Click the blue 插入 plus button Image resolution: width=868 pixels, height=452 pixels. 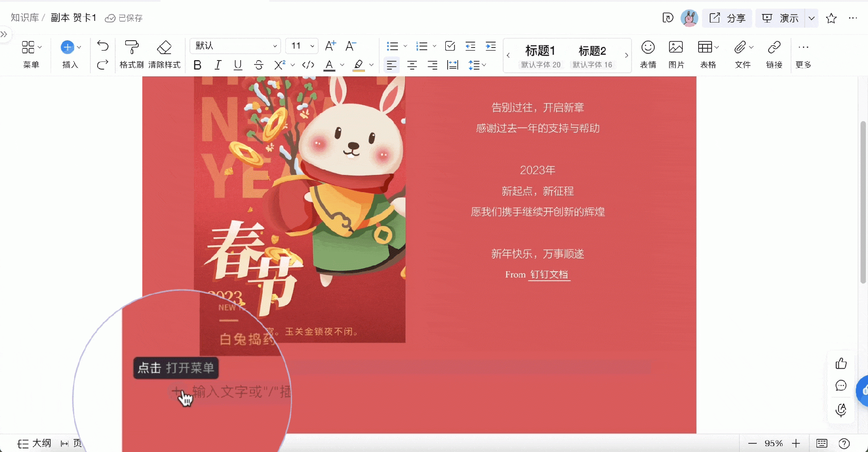point(67,47)
